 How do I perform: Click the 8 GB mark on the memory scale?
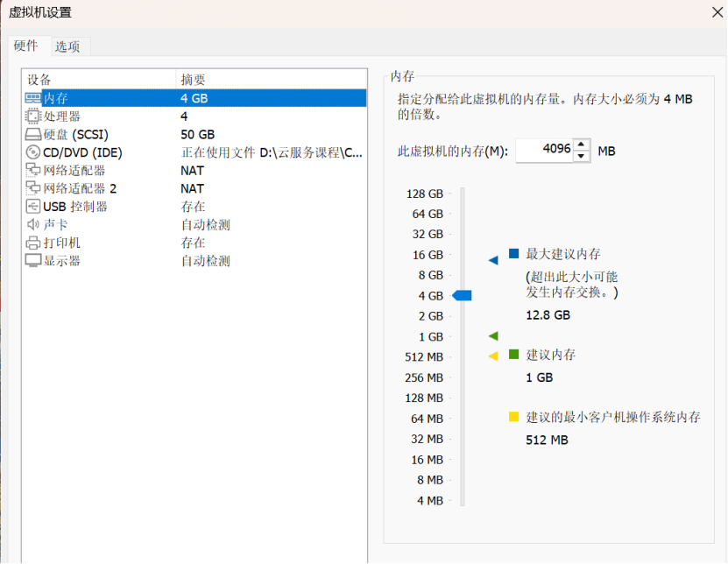[x=431, y=275]
